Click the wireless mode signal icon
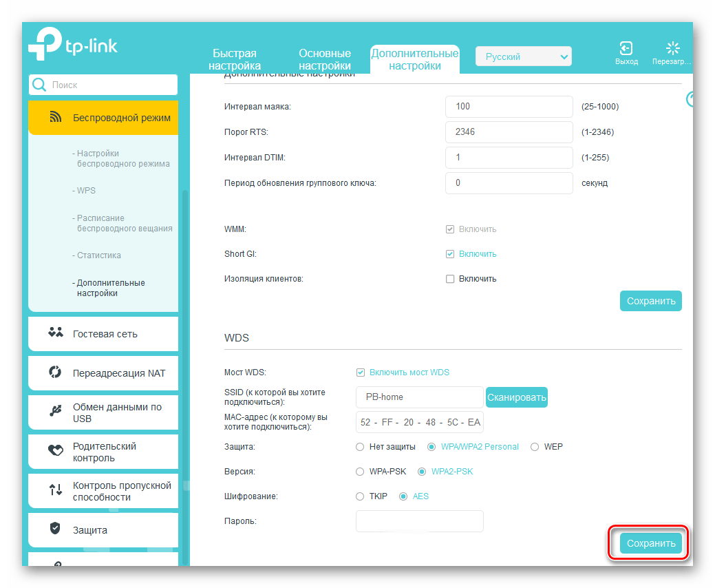The width and height of the screenshot is (715, 588). [56, 118]
